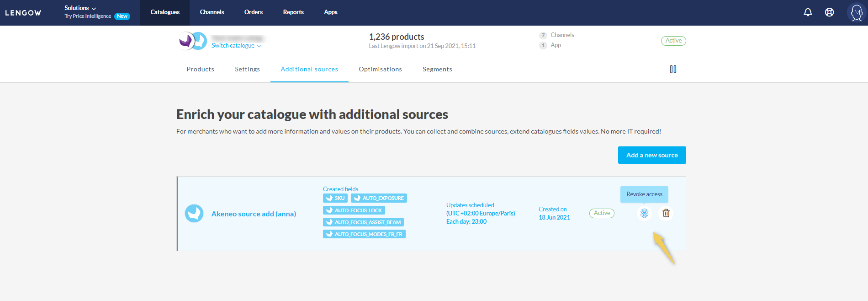Click the fingerprint revoke access icon
868x301 pixels.
(x=644, y=213)
